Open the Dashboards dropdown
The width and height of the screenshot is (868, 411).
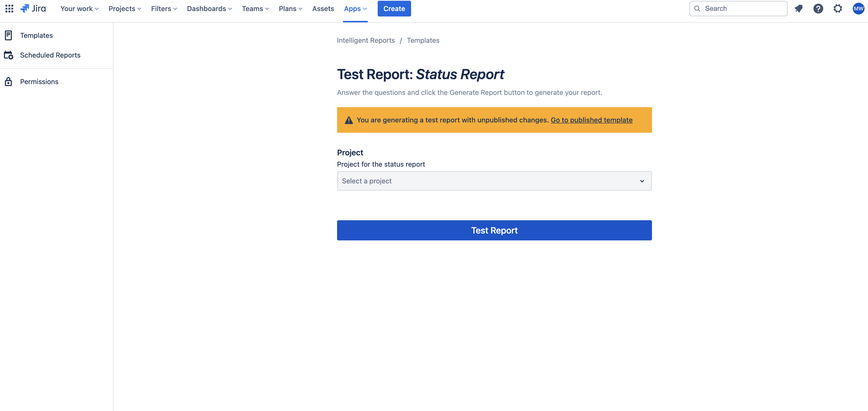(x=209, y=8)
